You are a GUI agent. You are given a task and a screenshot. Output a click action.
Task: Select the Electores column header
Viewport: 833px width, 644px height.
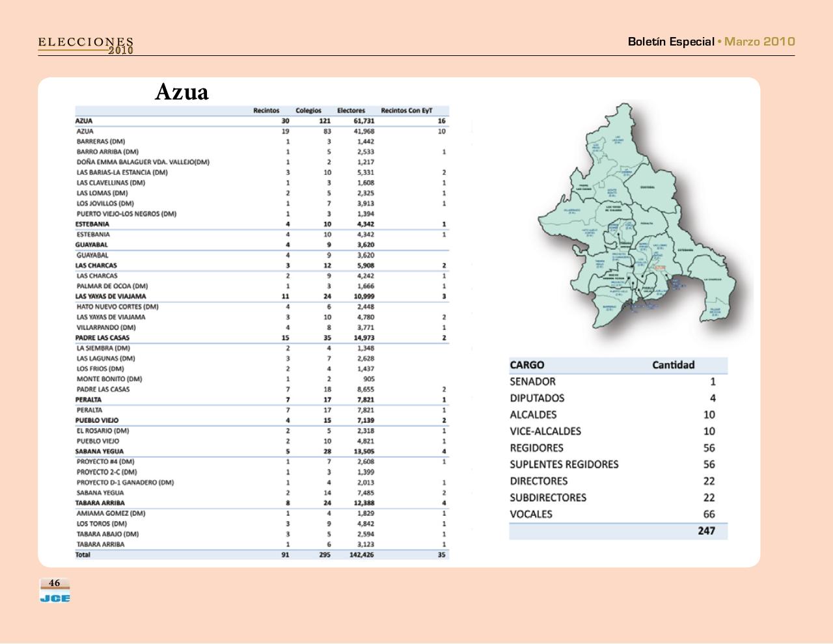[x=351, y=111]
